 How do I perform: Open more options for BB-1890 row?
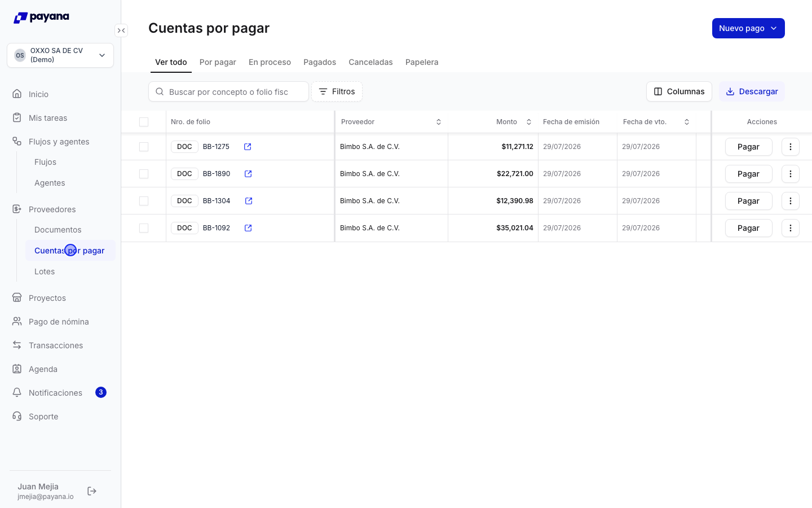(x=791, y=174)
